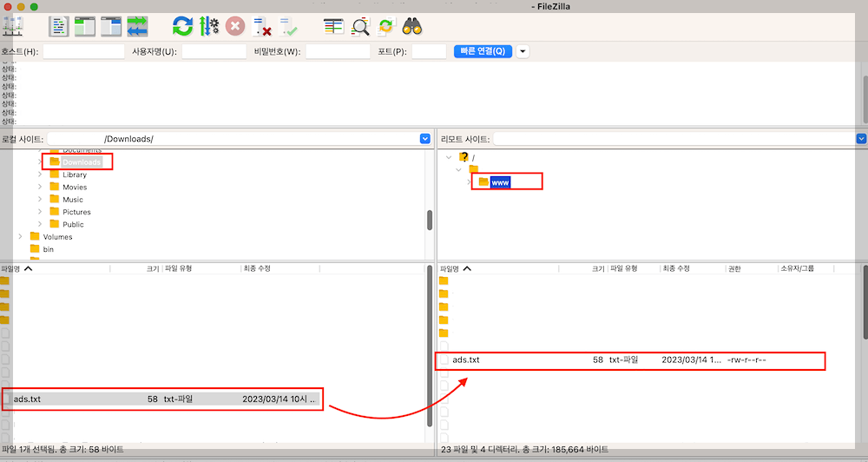Click the magnifier-over-list toolbar icon
Screen dimensions: 868x462
click(360, 26)
